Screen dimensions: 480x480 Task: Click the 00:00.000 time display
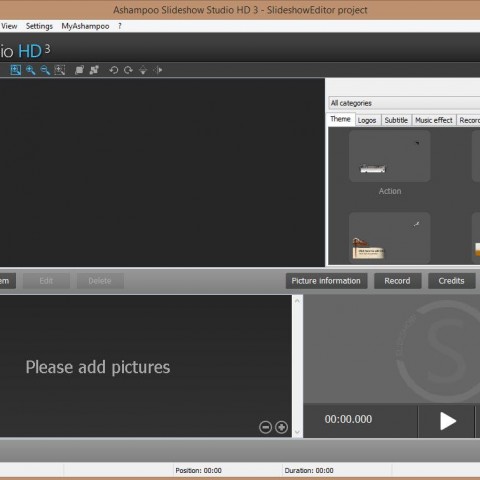point(348,419)
